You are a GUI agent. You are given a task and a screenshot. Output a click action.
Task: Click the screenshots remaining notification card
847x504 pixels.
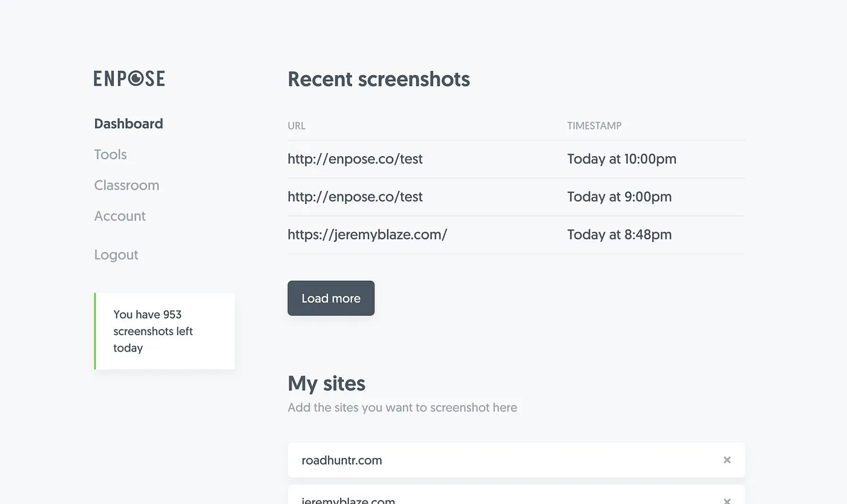(164, 331)
